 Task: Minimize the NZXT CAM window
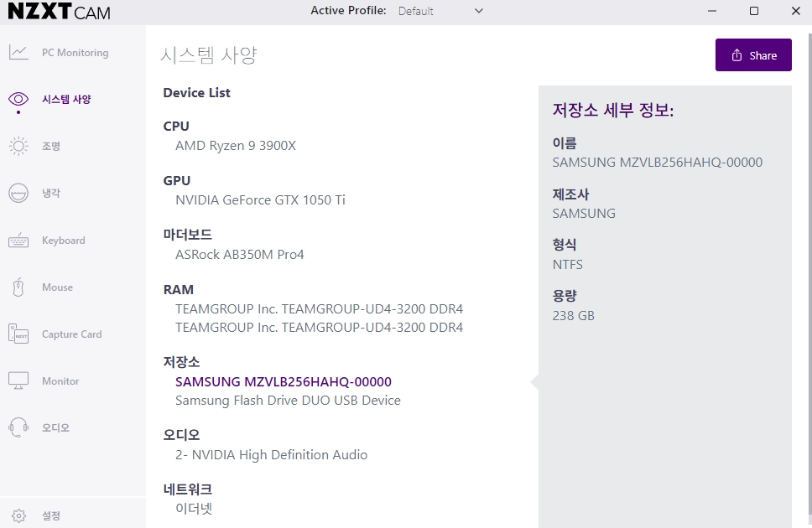tap(712, 11)
